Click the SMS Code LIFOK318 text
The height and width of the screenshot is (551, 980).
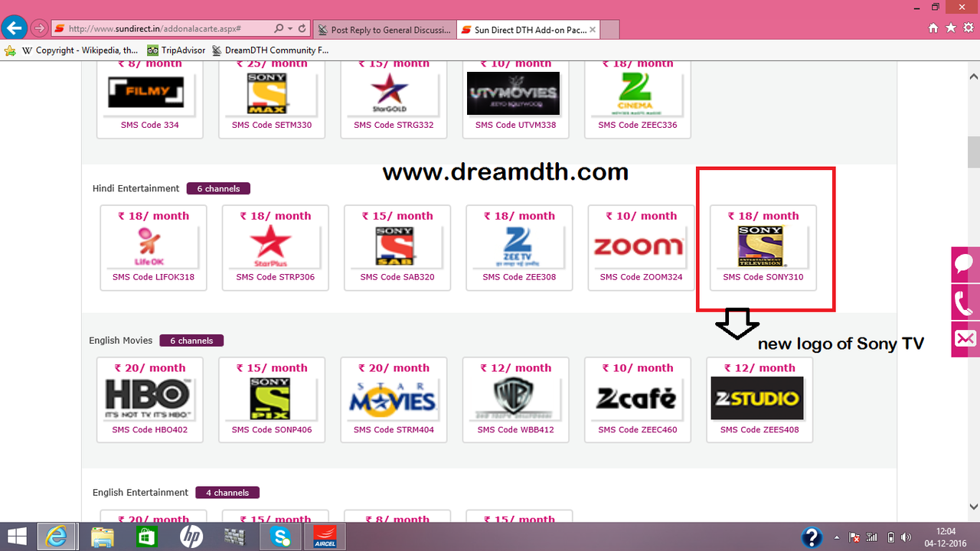point(153,277)
